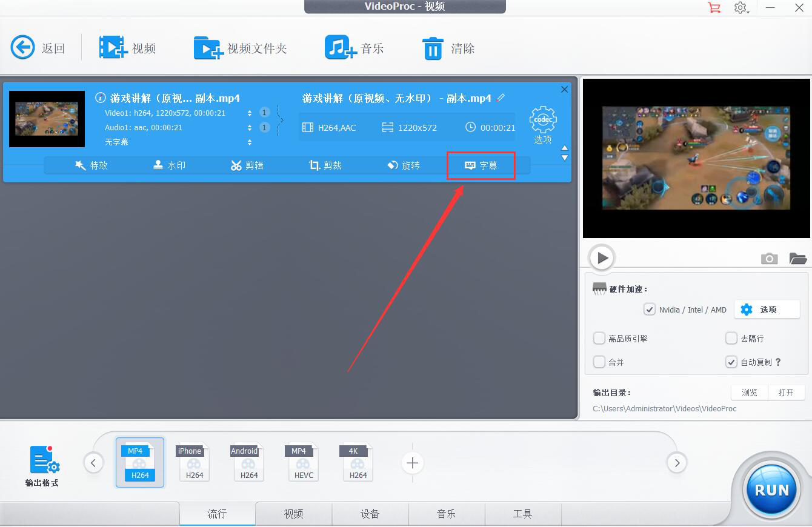Screen dimensions: 812x527
Task: Take a snapshot with camera icon
Action: pos(769,259)
